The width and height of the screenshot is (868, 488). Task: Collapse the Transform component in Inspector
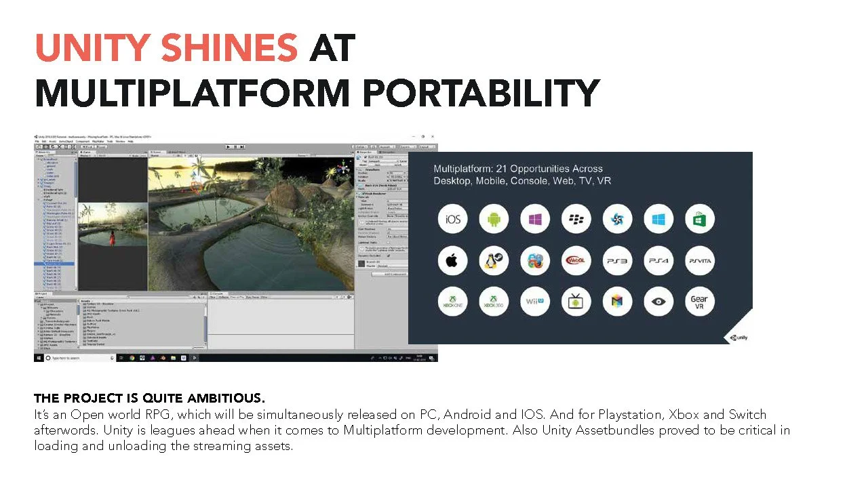pyautogui.click(x=357, y=169)
